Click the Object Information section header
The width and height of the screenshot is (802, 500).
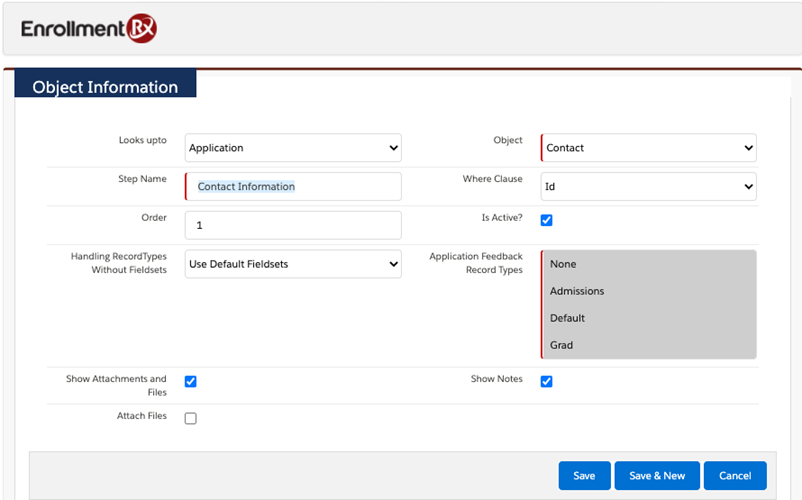[x=105, y=87]
